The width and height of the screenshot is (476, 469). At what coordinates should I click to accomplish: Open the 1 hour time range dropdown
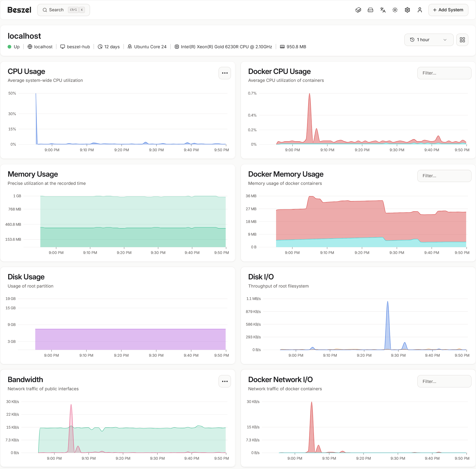(x=429, y=40)
